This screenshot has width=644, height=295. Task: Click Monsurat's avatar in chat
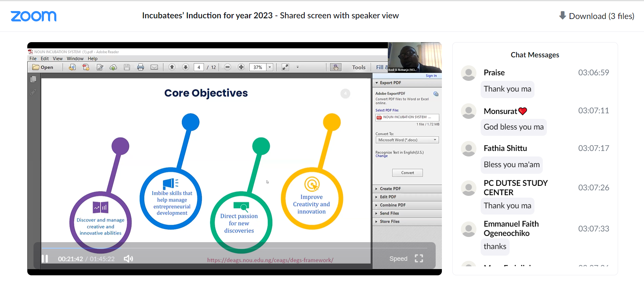468,111
